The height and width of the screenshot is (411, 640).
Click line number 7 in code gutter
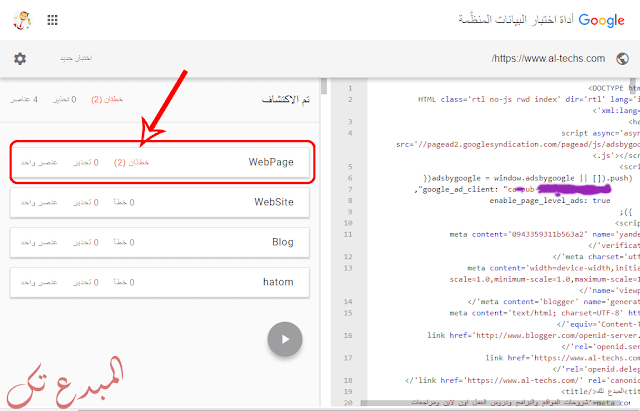coord(349,188)
